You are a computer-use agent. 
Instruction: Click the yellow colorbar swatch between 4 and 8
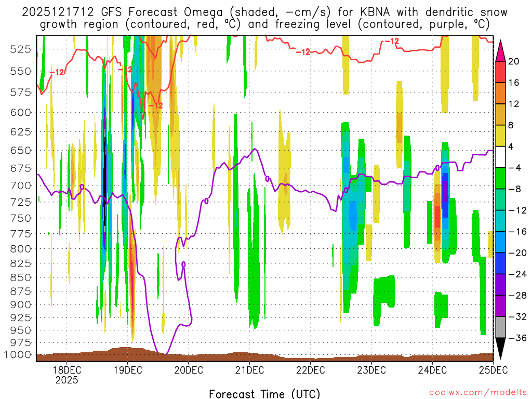(x=500, y=136)
